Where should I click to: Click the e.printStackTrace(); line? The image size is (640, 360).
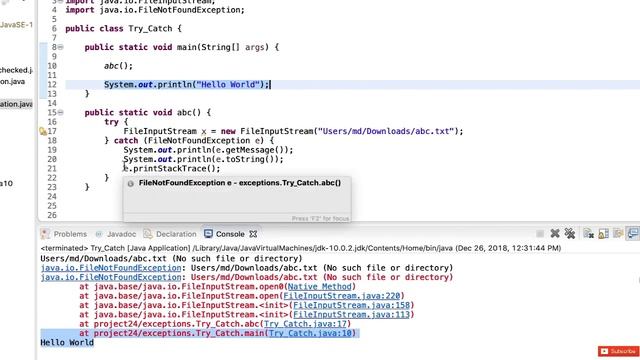coord(172,169)
